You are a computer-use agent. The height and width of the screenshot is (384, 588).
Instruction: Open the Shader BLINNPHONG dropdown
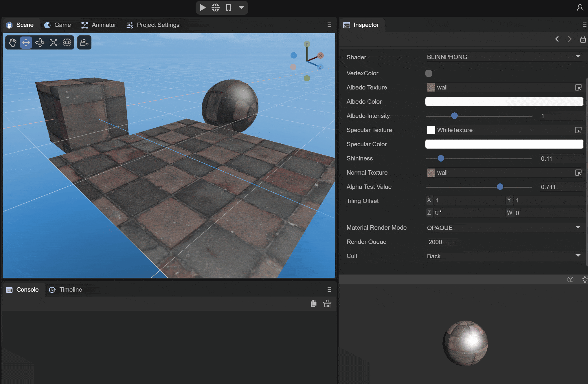[504, 57]
